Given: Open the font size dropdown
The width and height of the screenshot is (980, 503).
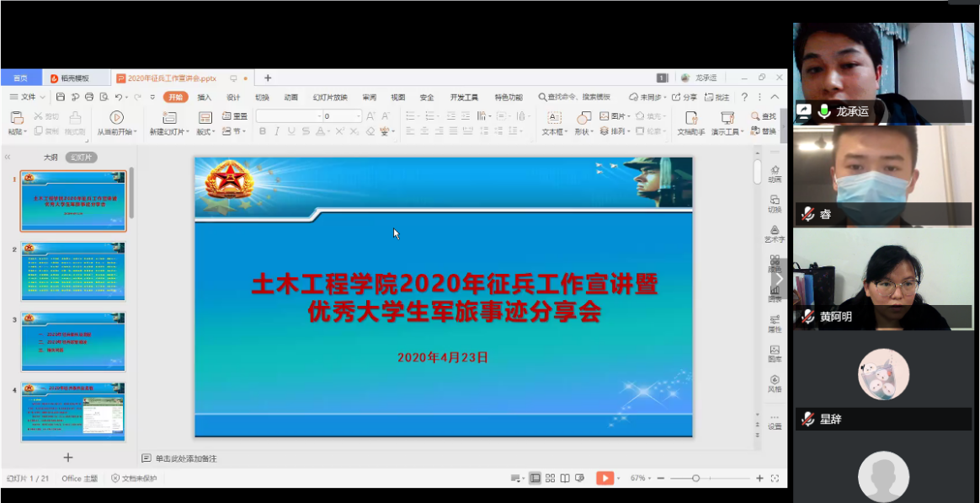Looking at the screenshot, I should click(359, 116).
